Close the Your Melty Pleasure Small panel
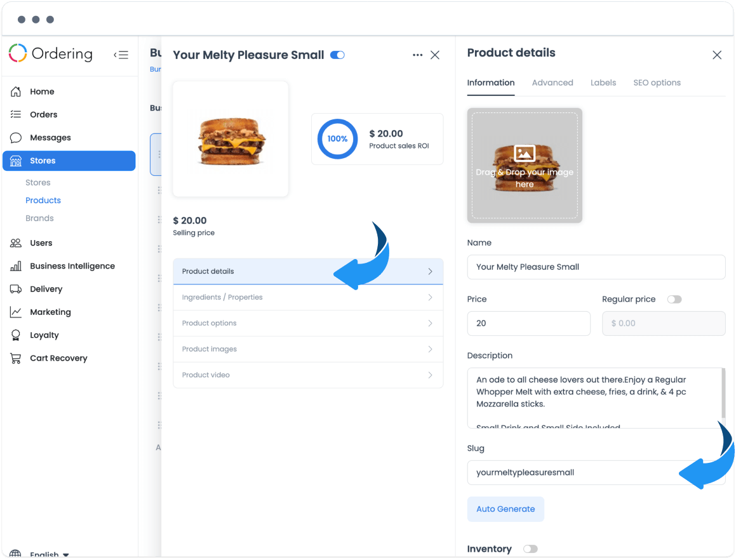Screen dimensions: 736x560 [435, 55]
